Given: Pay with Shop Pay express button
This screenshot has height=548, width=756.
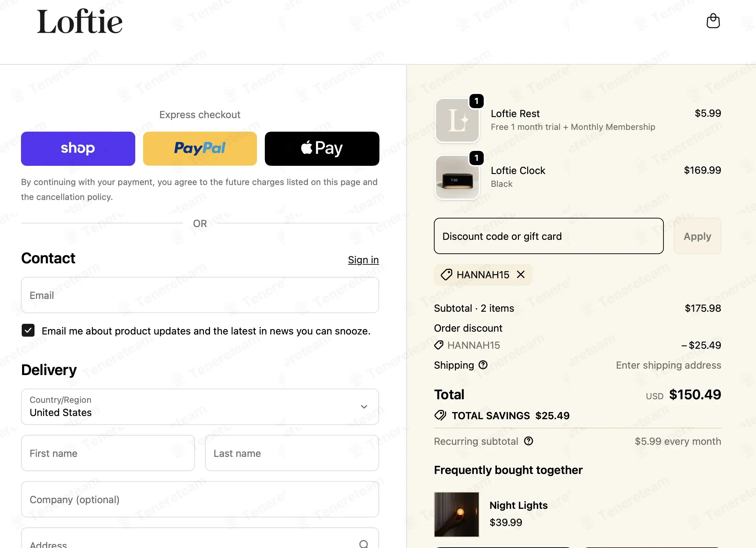Looking at the screenshot, I should [78, 148].
